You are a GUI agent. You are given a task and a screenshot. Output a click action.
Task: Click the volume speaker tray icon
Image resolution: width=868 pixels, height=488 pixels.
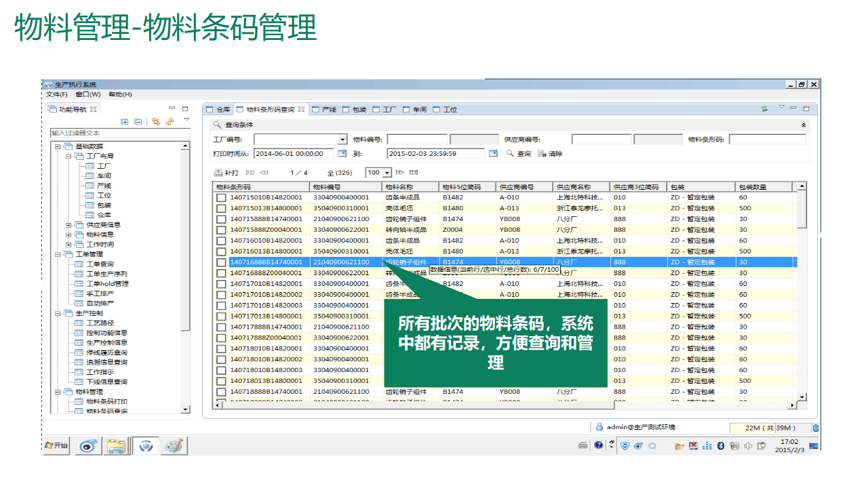coord(748,446)
